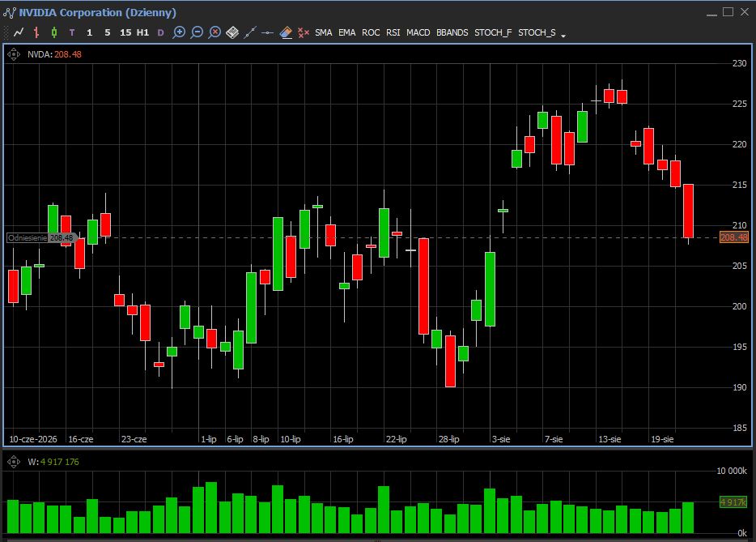Zoom in with the plus magnifier

click(179, 32)
